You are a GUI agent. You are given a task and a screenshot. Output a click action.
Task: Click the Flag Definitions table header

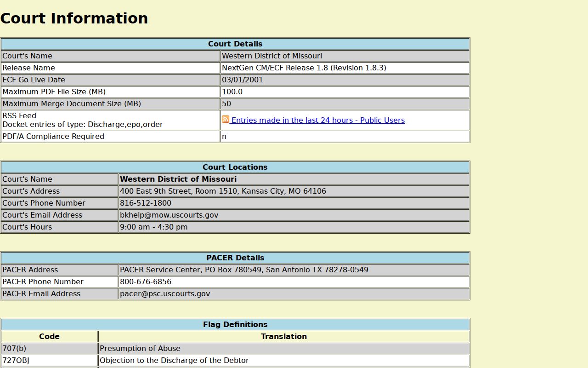tap(235, 324)
